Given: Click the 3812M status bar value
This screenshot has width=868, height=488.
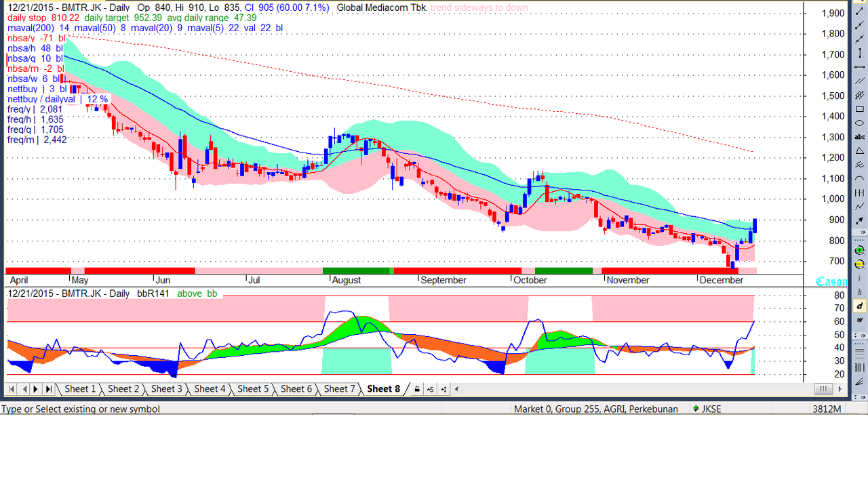Looking at the screenshot, I should 827,409.
